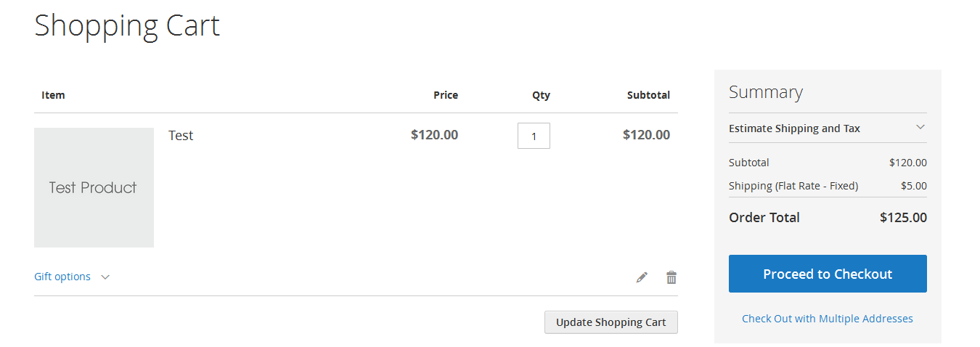Expand the Gift options chevron arrow
The image size is (980, 347).
coord(105,277)
